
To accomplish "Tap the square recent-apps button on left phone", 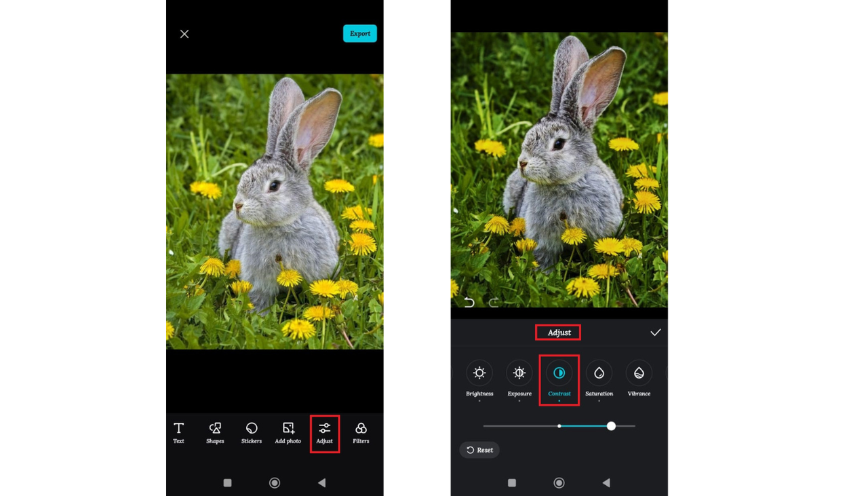I will tap(228, 483).
